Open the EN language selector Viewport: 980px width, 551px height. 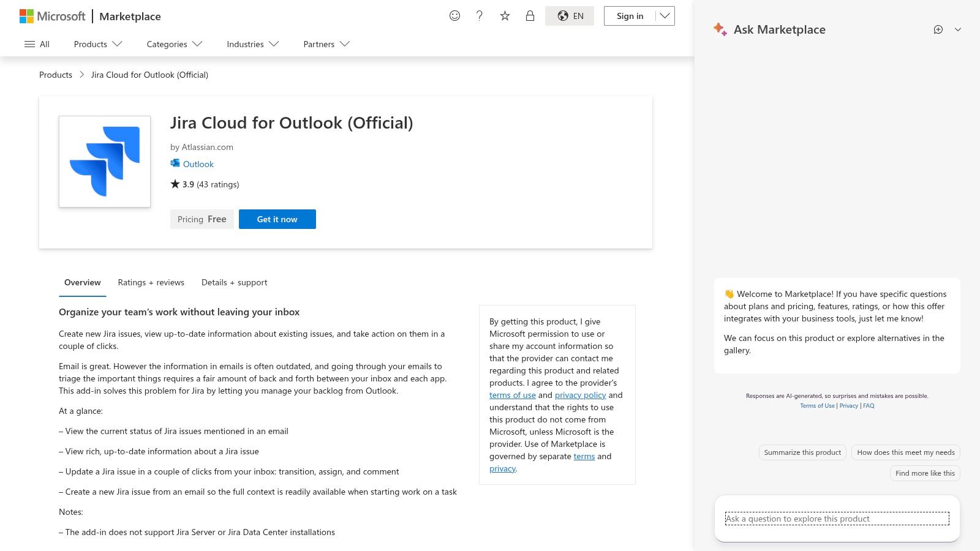(x=570, y=16)
